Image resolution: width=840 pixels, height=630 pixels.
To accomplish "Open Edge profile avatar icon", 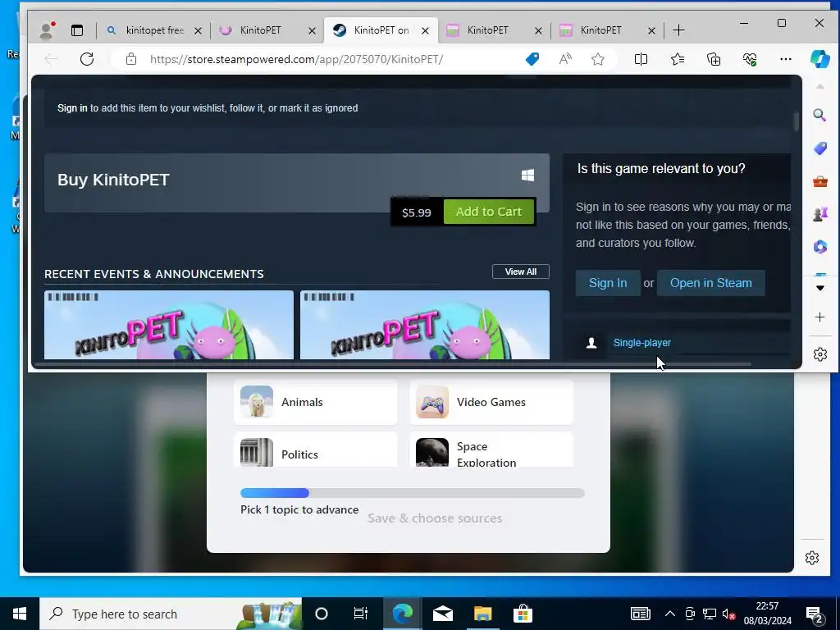I will click(x=47, y=30).
